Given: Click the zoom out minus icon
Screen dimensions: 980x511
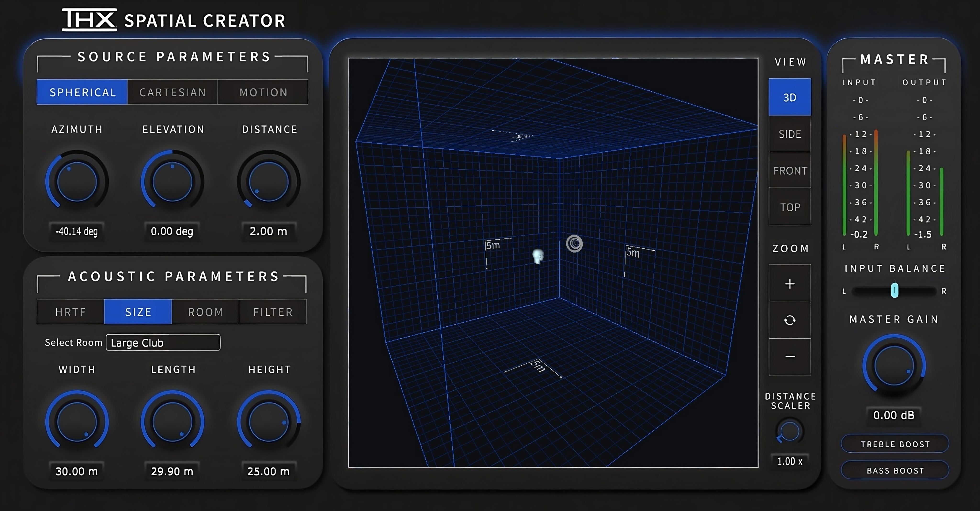Looking at the screenshot, I should coord(790,357).
